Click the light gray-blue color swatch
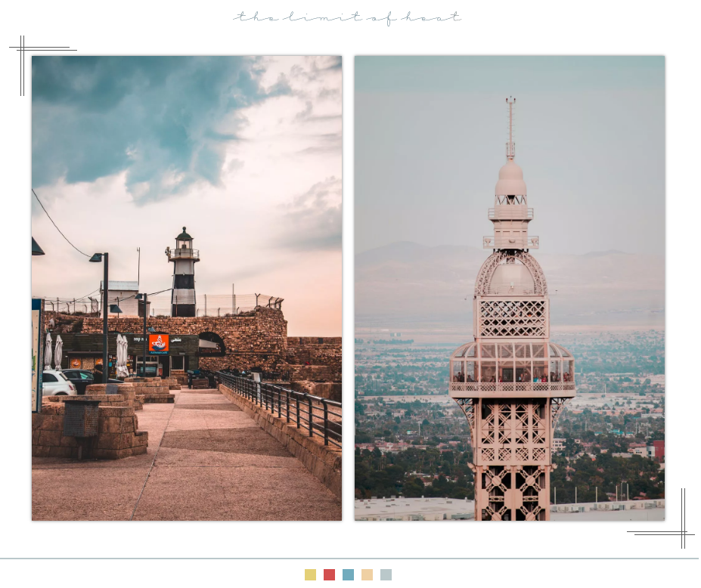This screenshot has width=701, height=588. click(386, 574)
